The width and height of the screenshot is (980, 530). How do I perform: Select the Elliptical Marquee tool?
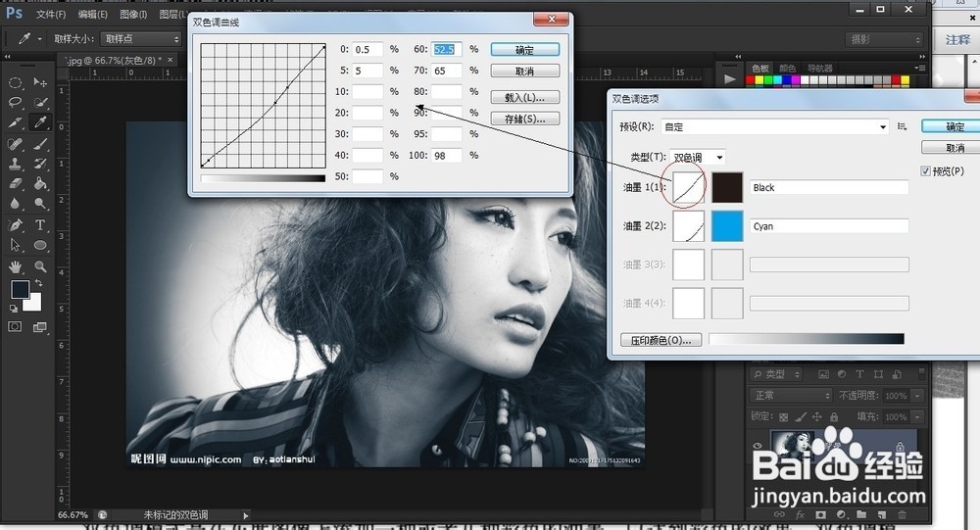15,82
